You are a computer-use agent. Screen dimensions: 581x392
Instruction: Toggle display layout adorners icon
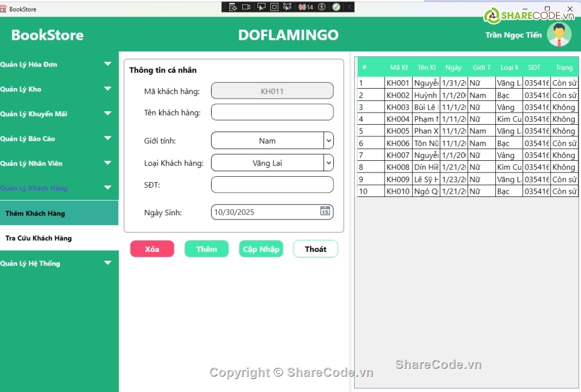point(274,7)
